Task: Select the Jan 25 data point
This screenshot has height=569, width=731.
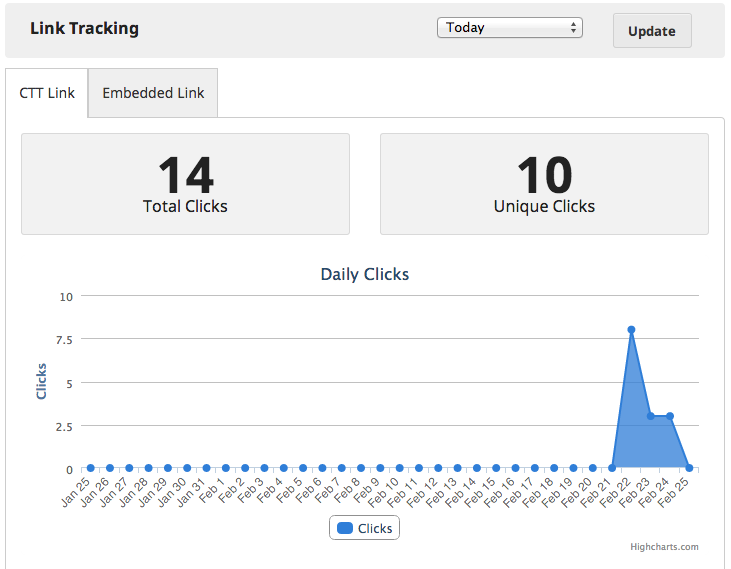Action: [x=90, y=468]
